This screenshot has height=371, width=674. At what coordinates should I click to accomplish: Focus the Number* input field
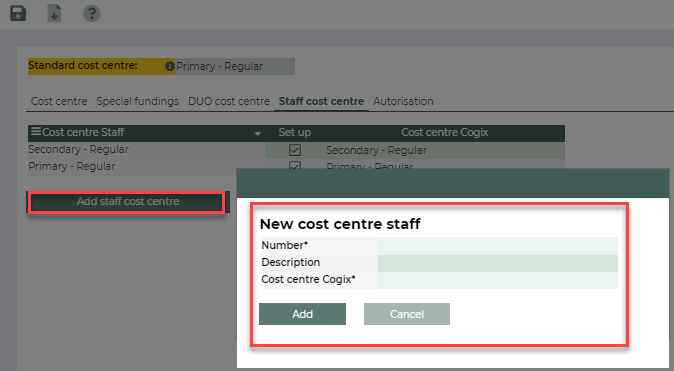498,246
